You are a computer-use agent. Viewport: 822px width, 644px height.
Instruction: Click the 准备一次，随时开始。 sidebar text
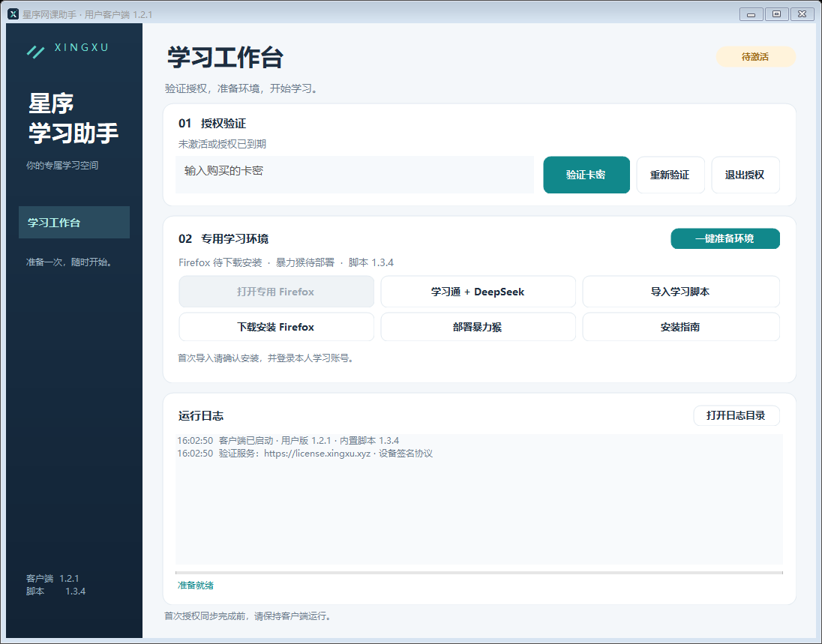70,262
